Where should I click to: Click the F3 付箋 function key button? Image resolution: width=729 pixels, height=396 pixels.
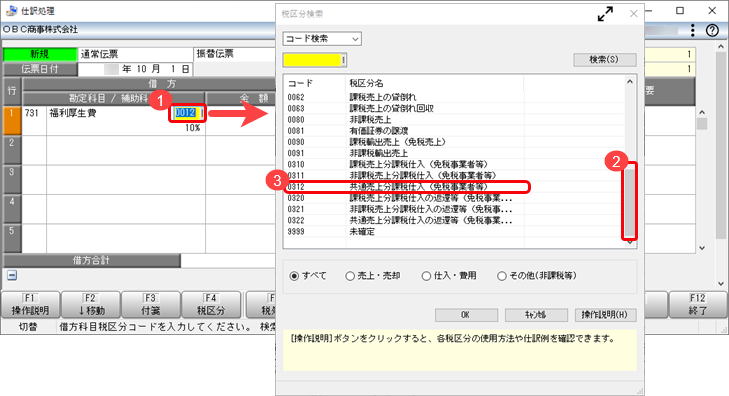(x=151, y=304)
